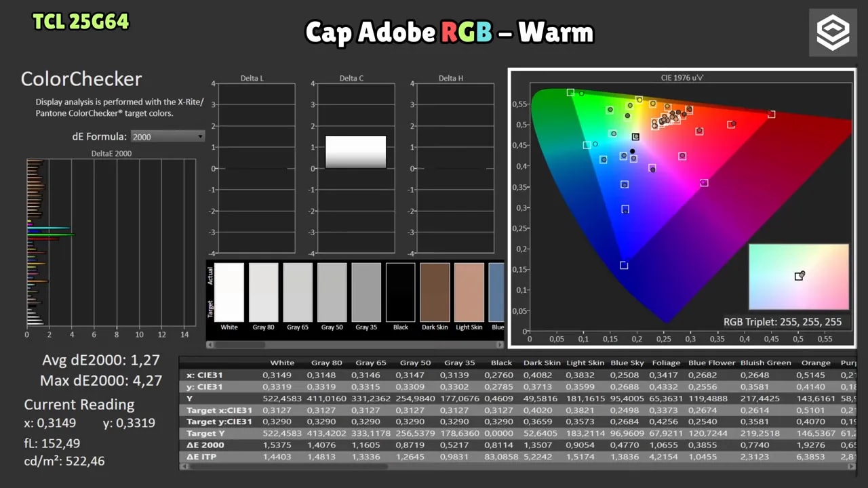
Task: Click the channel logo icon at top right
Action: click(x=833, y=33)
